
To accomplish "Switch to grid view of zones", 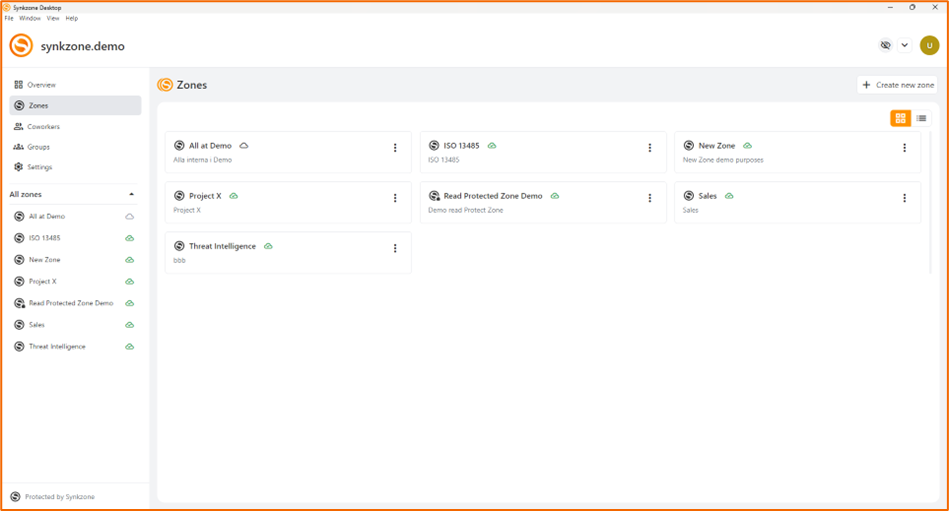I will pyautogui.click(x=901, y=118).
